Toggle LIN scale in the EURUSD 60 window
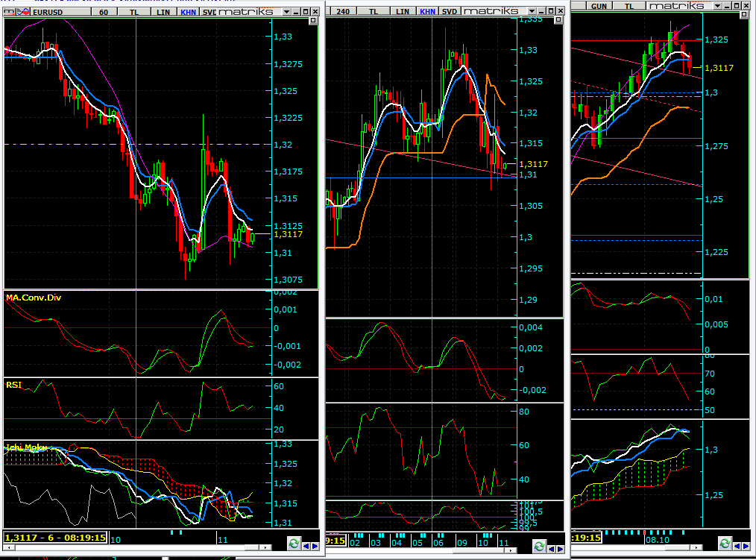756x560 pixels. [163, 12]
